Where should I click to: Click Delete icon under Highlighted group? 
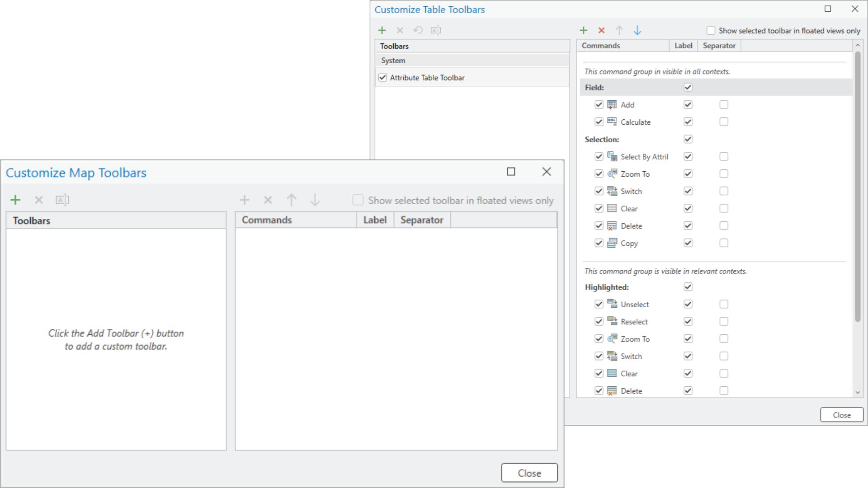pos(612,391)
